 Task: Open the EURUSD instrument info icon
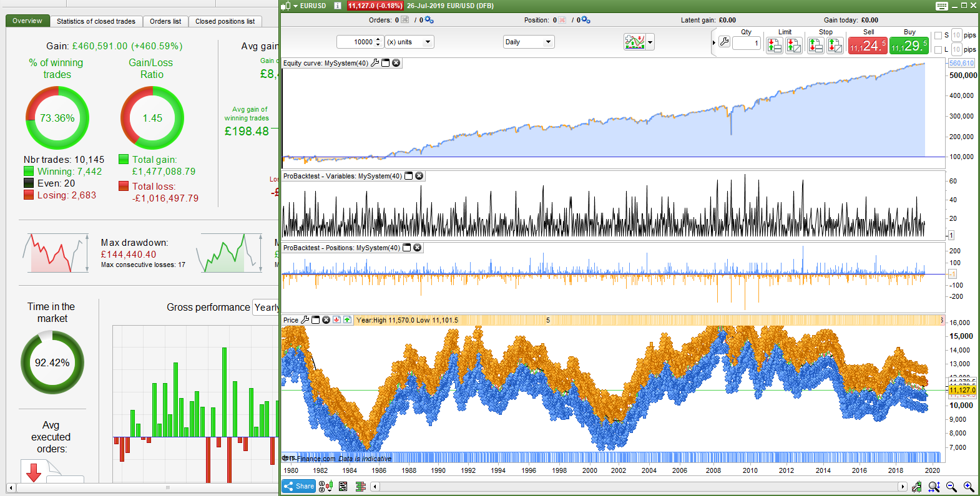(337, 6)
